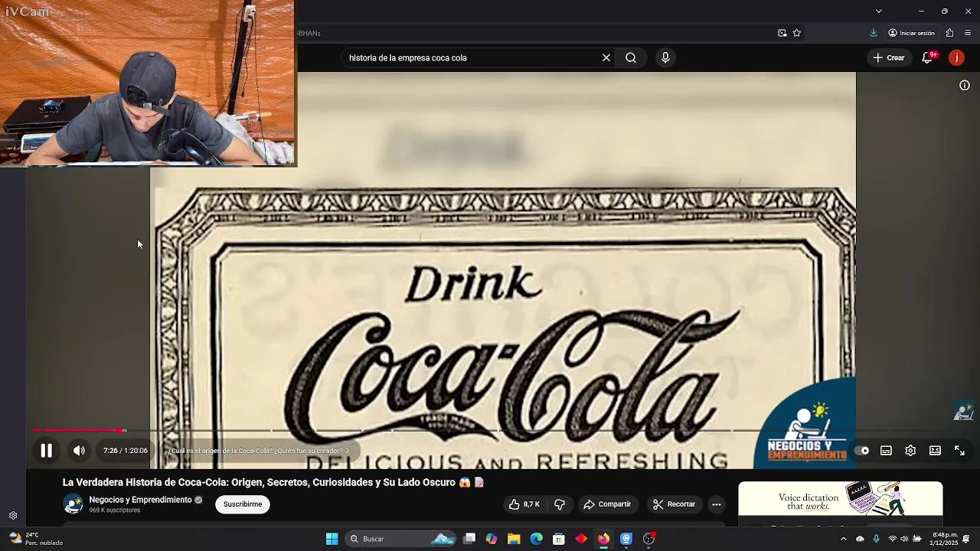Open the account avatar 'j' menu
Image resolution: width=980 pixels, height=551 pixels.
[x=956, y=57]
